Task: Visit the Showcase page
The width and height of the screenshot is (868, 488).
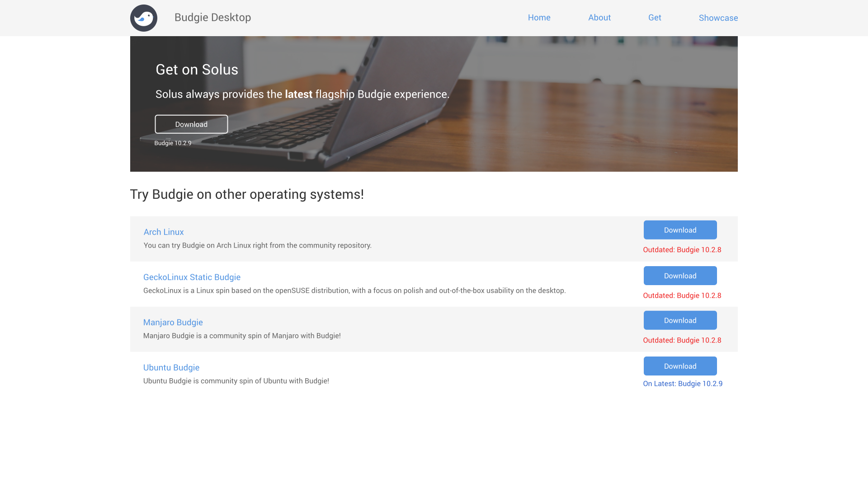Action: coord(718,18)
